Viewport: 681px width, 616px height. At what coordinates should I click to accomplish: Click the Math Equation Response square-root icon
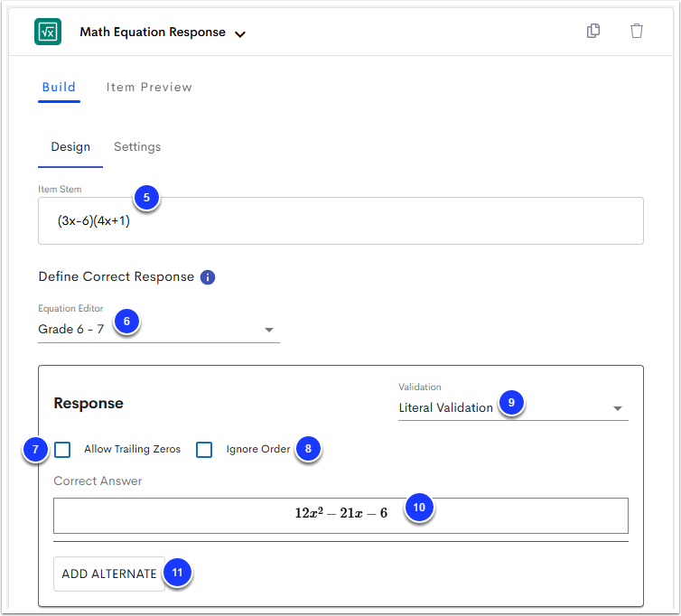[48, 32]
